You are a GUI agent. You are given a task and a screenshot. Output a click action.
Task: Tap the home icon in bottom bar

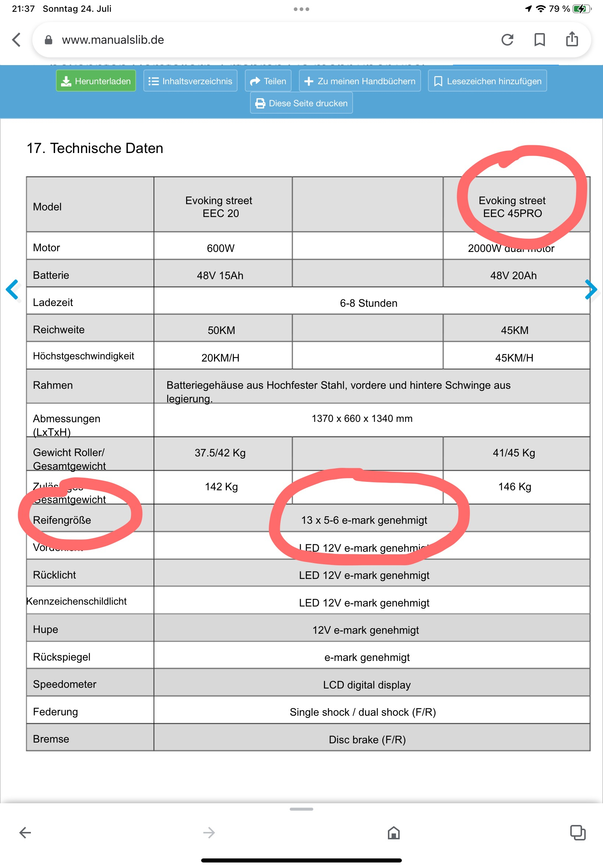[394, 832]
